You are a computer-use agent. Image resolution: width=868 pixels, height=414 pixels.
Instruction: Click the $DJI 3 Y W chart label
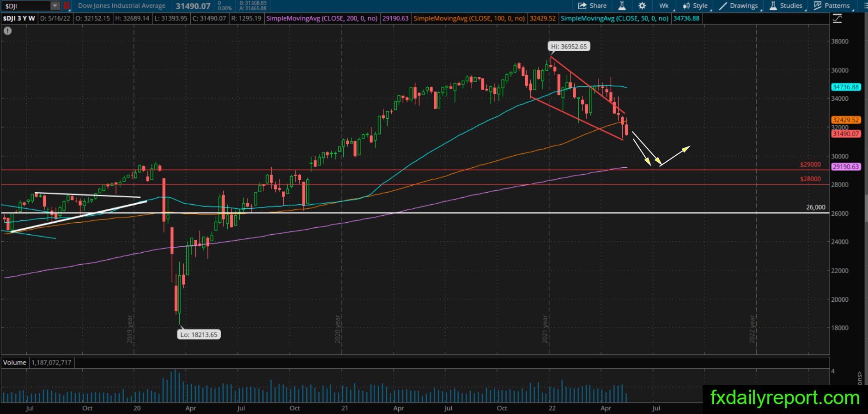[19, 18]
